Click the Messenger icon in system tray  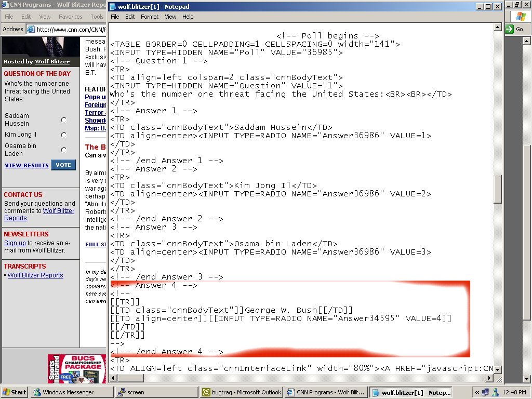coord(495,392)
